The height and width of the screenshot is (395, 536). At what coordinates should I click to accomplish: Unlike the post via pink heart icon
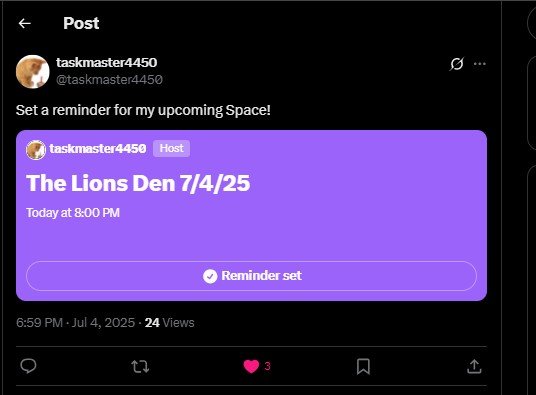251,366
